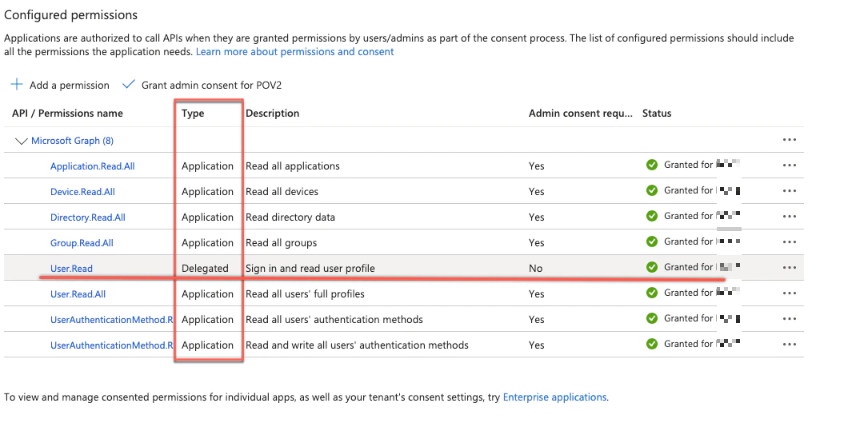Open the User.Read delegated permission link
This screenshot has width=868, height=427.
click(x=71, y=269)
